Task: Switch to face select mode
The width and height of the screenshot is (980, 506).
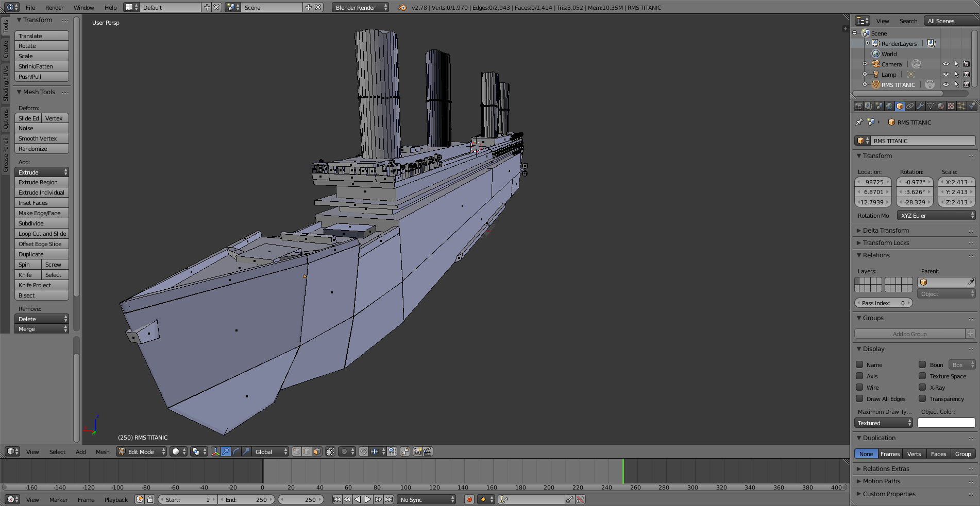Action: 317,451
